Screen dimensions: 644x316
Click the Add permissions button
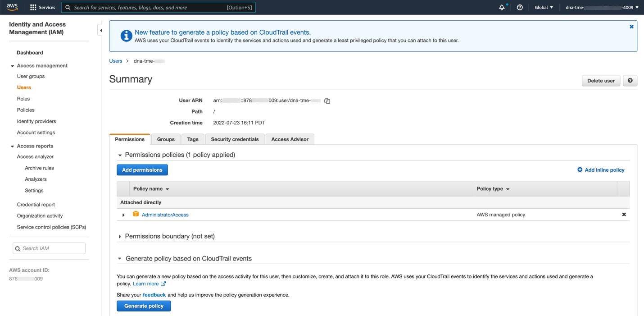[142, 170]
